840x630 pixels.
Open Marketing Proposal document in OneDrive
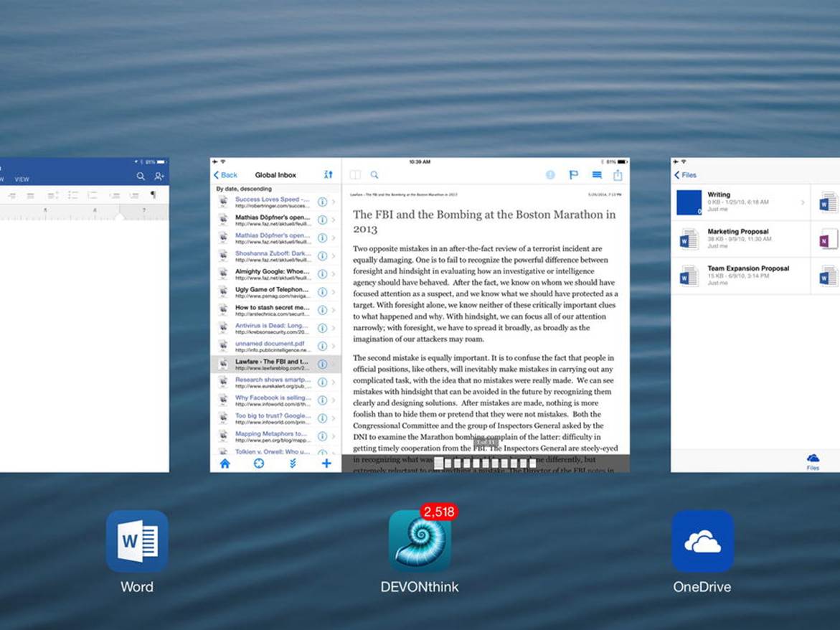click(x=740, y=239)
